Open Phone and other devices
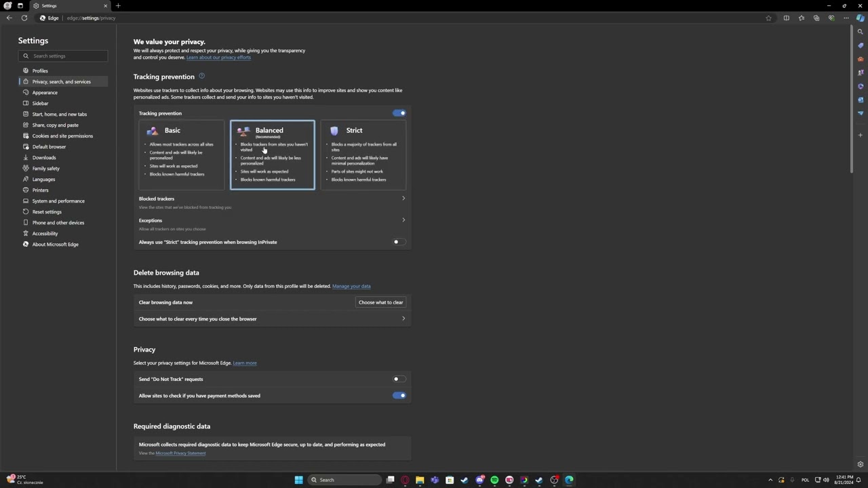This screenshot has width=868, height=488. click(58, 222)
